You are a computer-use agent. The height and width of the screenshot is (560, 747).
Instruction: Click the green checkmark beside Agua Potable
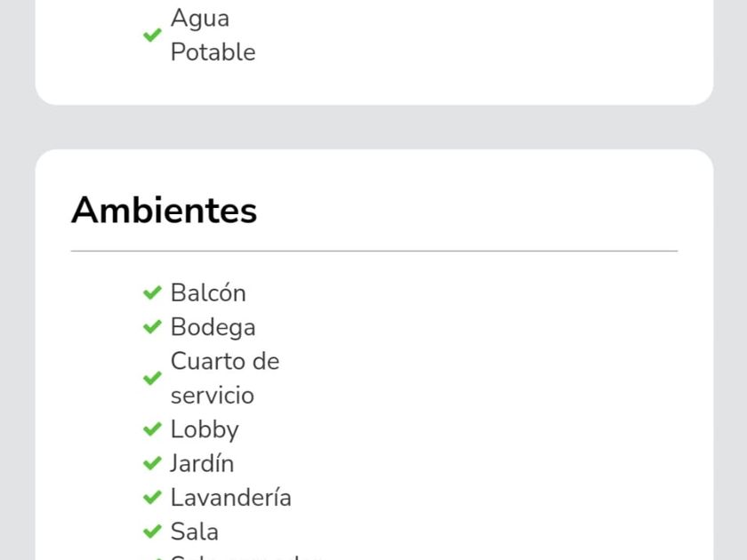(x=152, y=35)
